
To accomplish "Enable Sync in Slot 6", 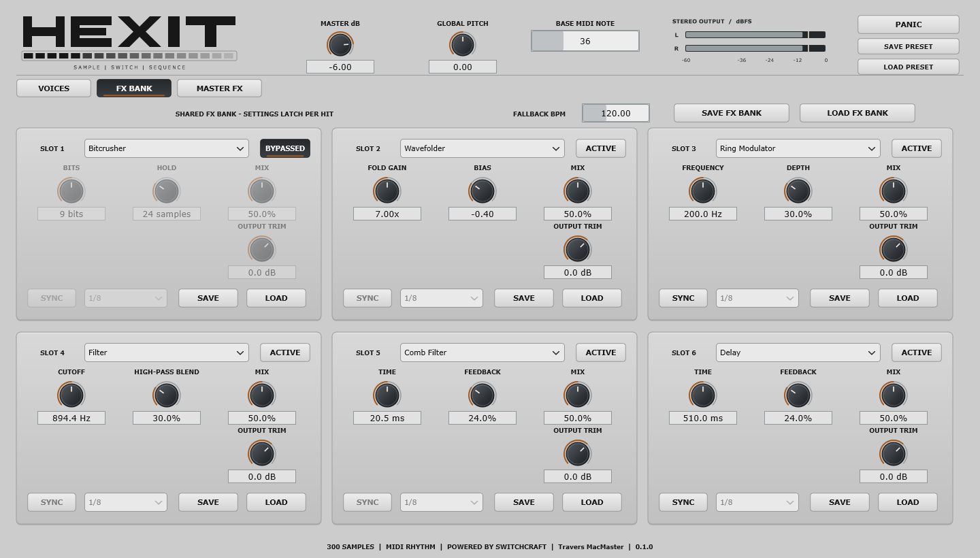I will click(683, 502).
